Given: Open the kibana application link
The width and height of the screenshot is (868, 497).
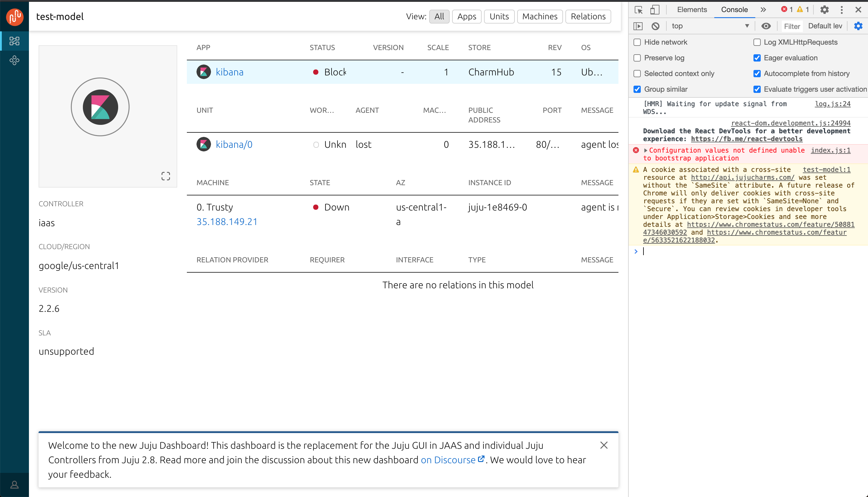Looking at the screenshot, I should coord(230,72).
